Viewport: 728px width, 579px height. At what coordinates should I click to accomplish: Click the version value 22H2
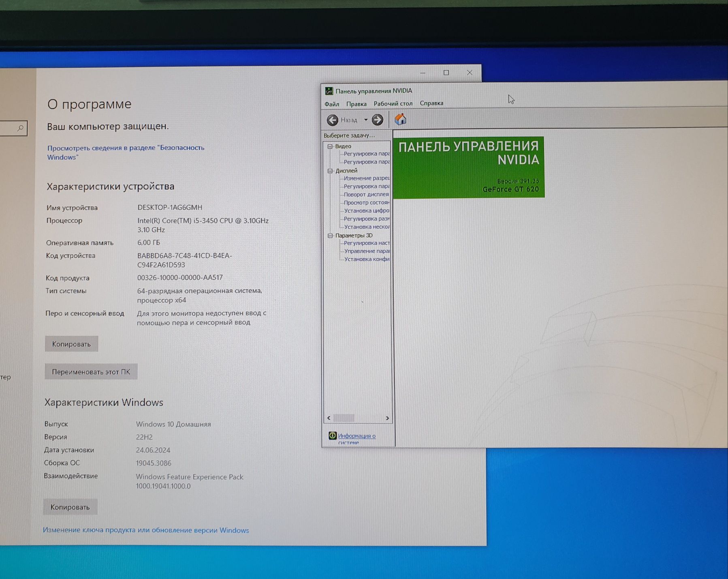pos(144,437)
